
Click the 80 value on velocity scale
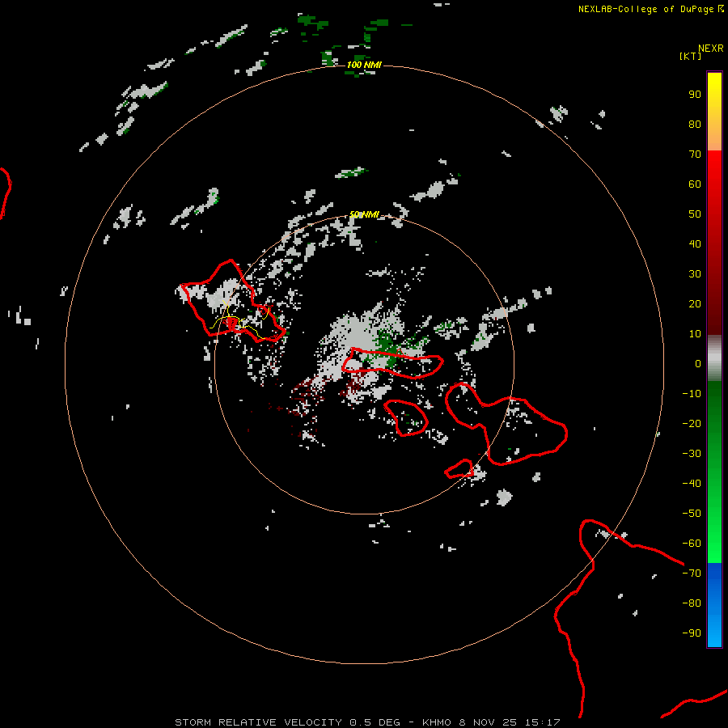coord(695,124)
